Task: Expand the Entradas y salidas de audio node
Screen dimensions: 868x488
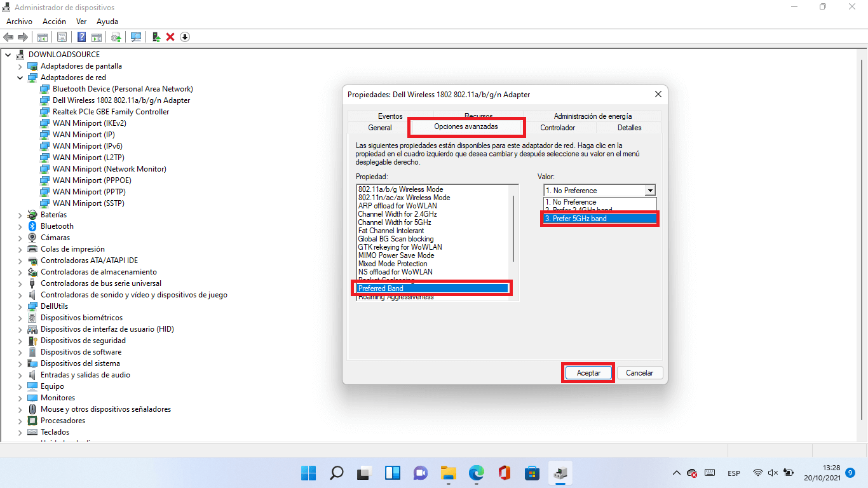Action: point(20,375)
